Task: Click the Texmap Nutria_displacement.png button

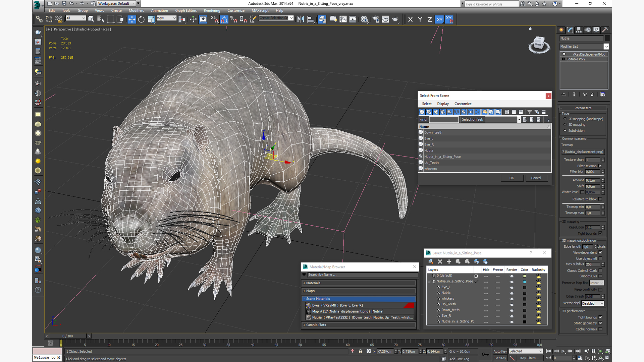Action: [583, 152]
